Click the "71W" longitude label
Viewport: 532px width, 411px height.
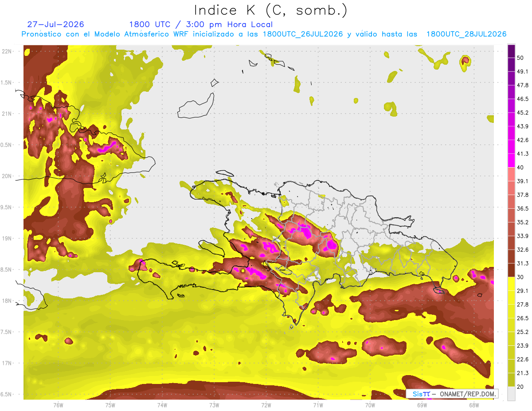tap(318, 405)
